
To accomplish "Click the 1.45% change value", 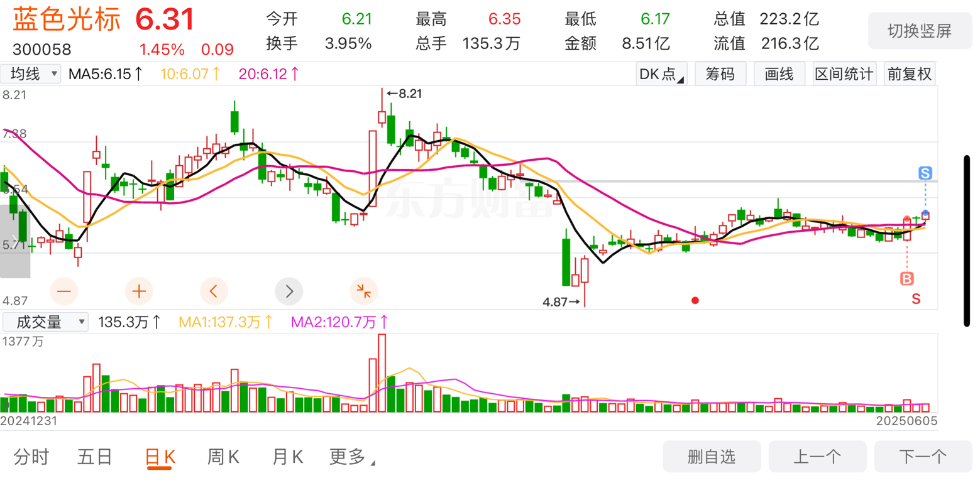I will [162, 50].
